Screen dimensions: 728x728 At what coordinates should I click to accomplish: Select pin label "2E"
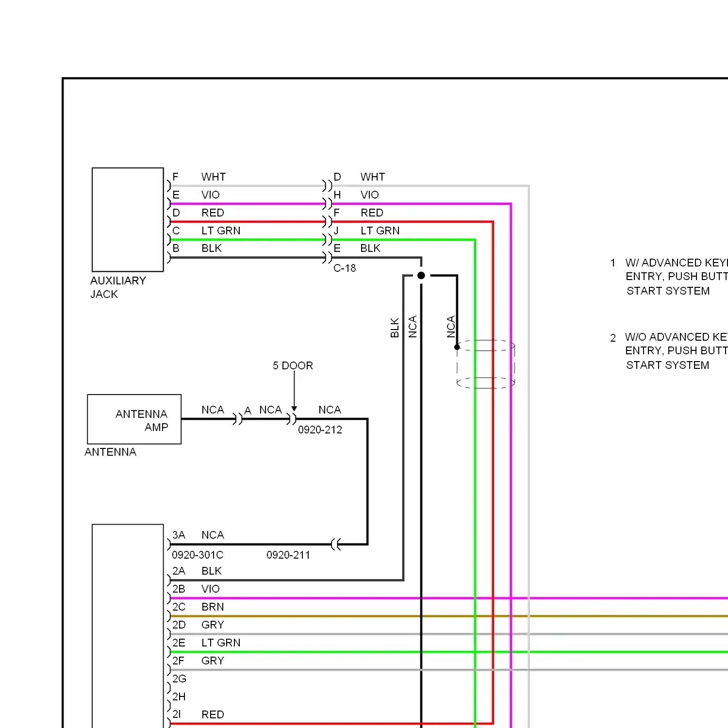pos(179,643)
